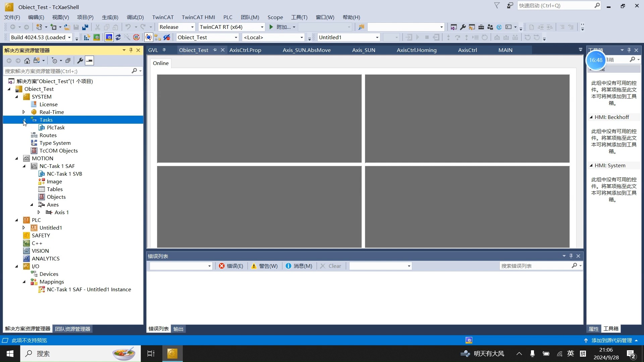Toggle the 错误(E) errors filter
Viewport: 644px width, 362px height.
[x=231, y=266]
